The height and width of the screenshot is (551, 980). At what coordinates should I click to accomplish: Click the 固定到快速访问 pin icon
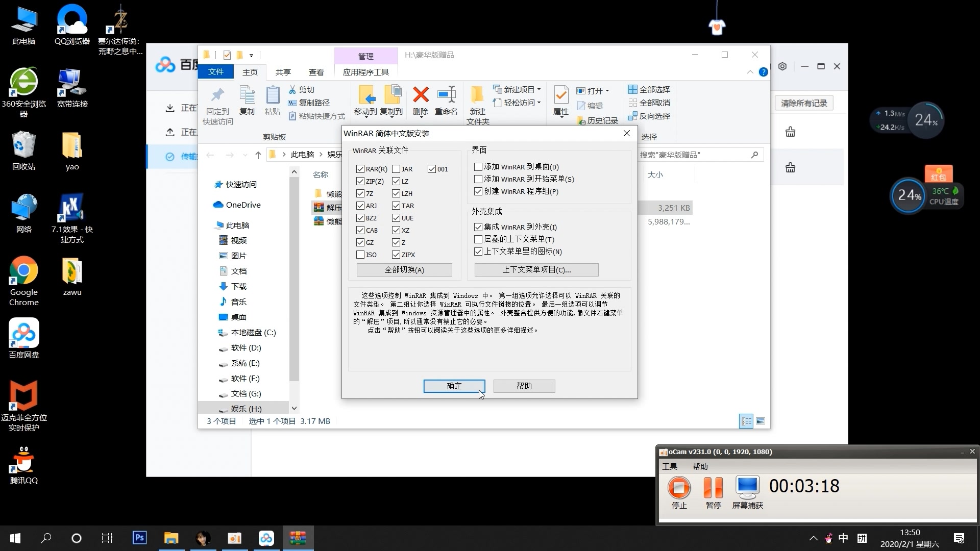[218, 95]
